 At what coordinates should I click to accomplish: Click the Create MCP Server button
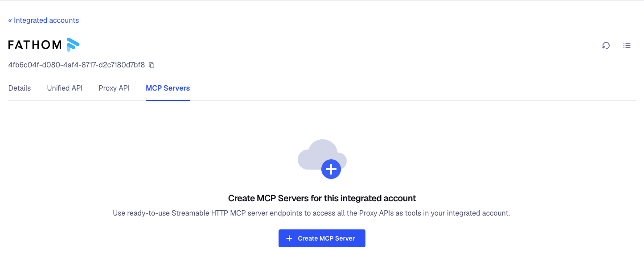click(322, 238)
